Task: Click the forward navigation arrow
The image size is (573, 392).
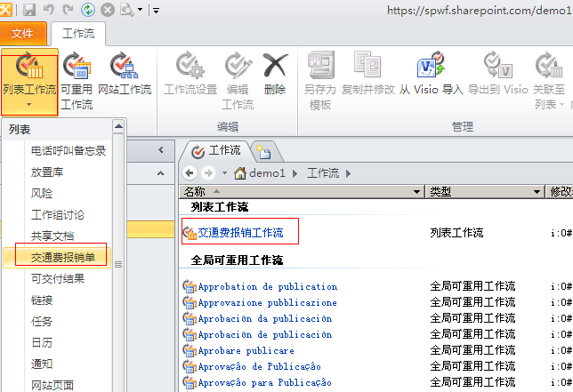Action: 208,172
